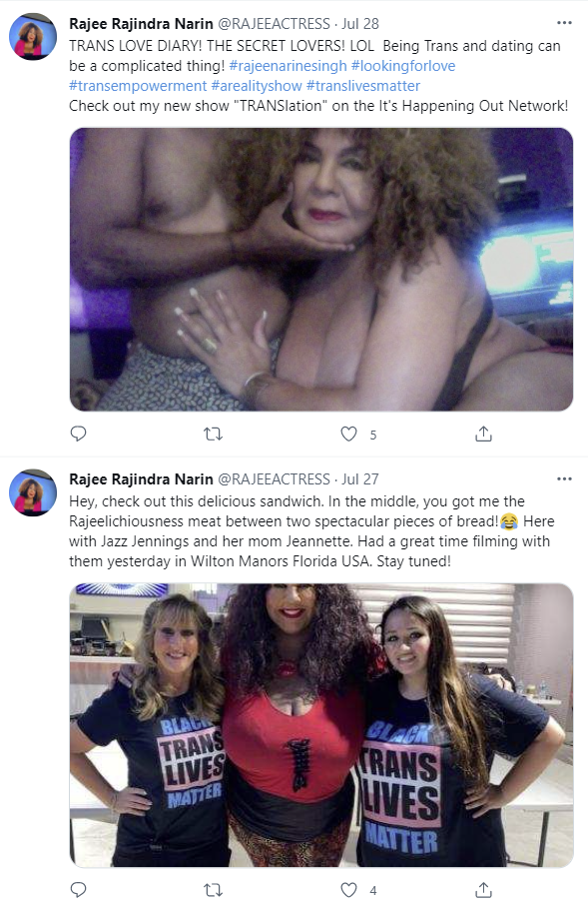Share the Jul 27 sandwich tweet
Image resolution: width=588 pixels, height=910 pixels.
coord(483,889)
